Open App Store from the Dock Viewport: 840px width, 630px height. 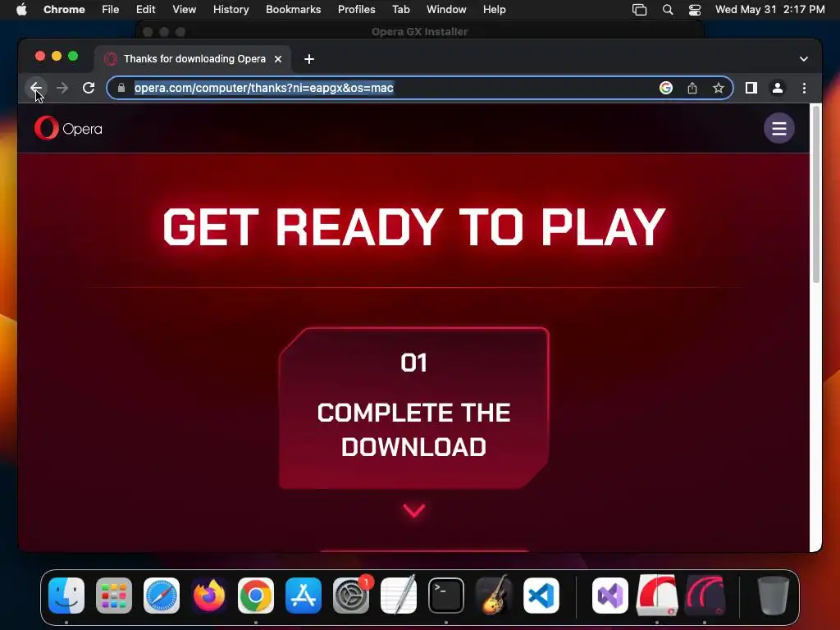[x=304, y=596]
